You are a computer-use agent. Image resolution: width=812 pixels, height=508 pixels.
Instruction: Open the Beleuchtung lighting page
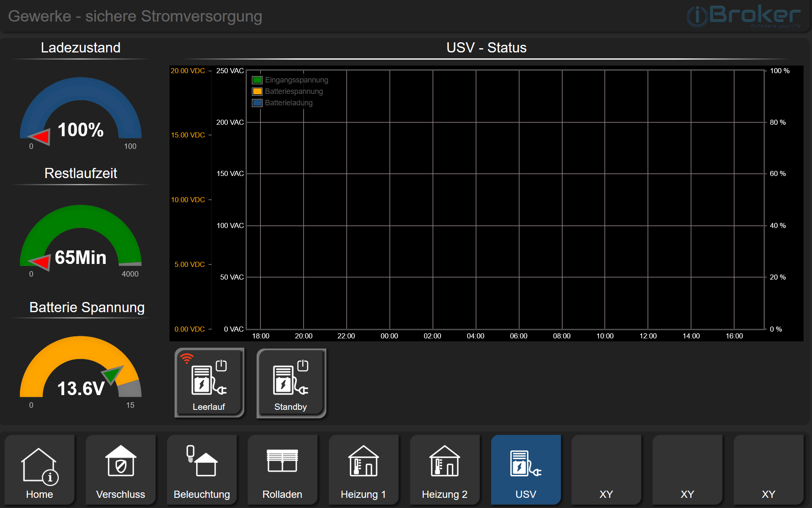202,470
